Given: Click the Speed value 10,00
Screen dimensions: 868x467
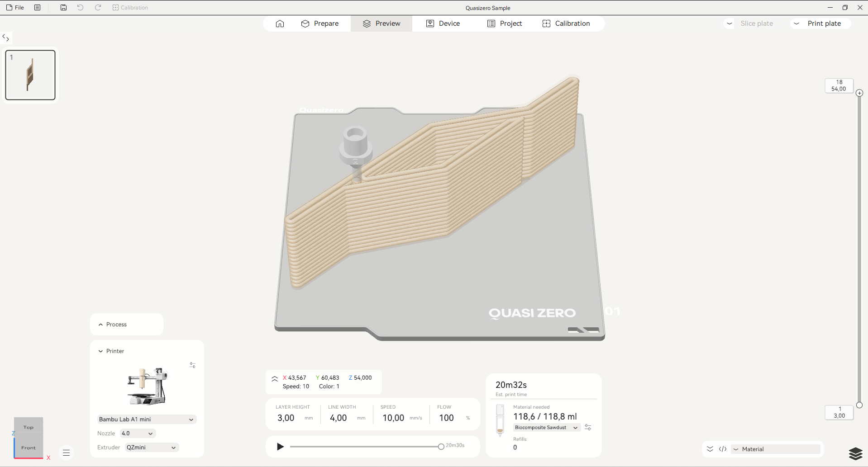Looking at the screenshot, I should click(393, 418).
